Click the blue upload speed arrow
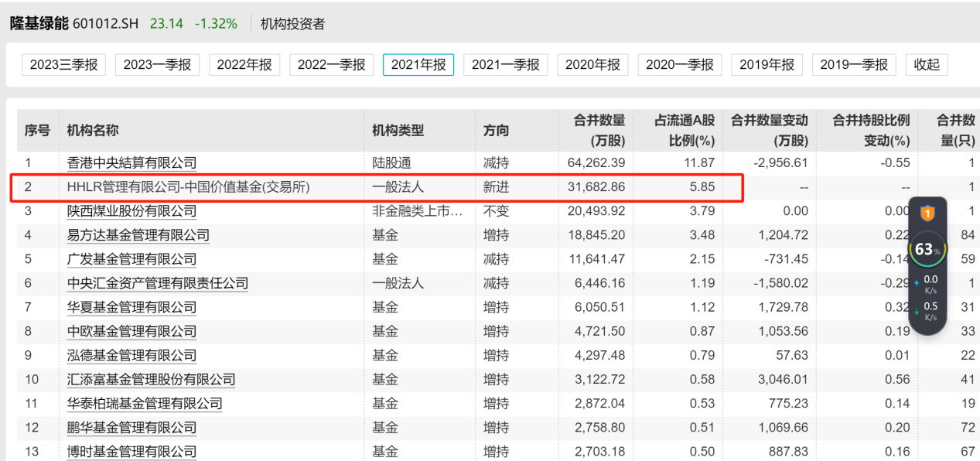 coord(917,283)
